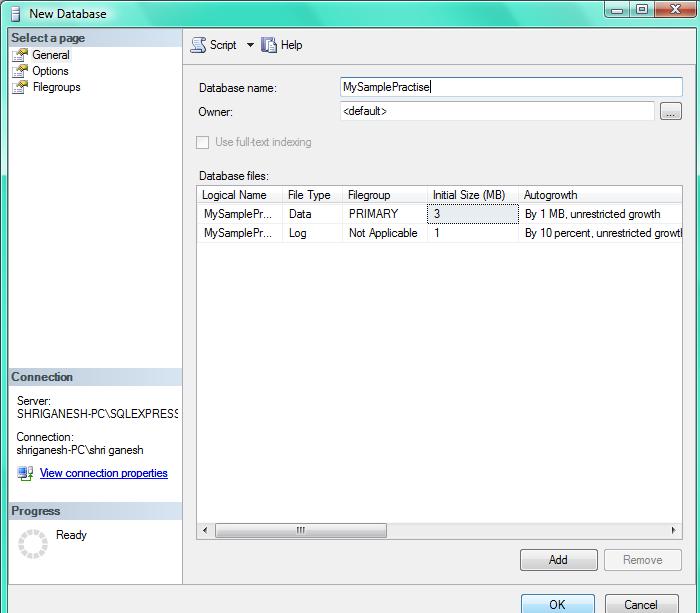Viewport: 700px width, 613px height.
Task: Click the Logical Name column header
Action: [x=239, y=195]
